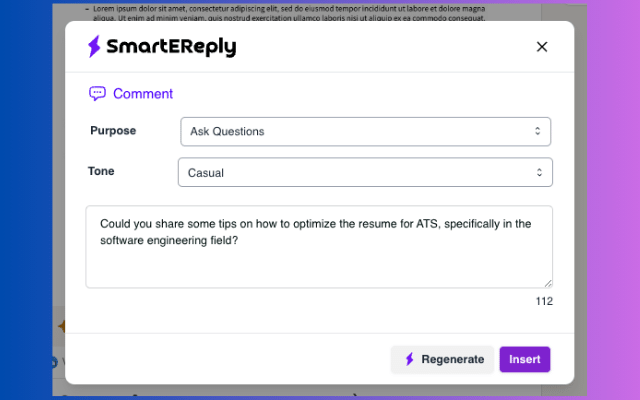Click the Purpose field label
Viewport: 640px width, 400px height.
tap(113, 131)
